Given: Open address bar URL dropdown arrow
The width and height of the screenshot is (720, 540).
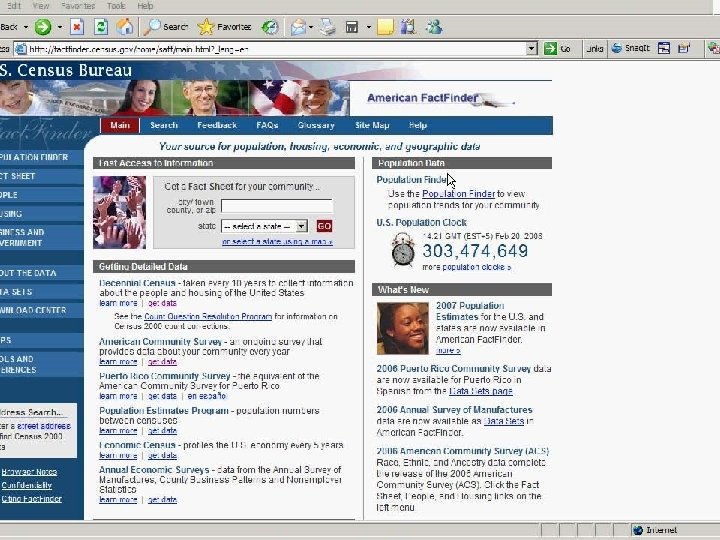Looking at the screenshot, I should click(531, 48).
